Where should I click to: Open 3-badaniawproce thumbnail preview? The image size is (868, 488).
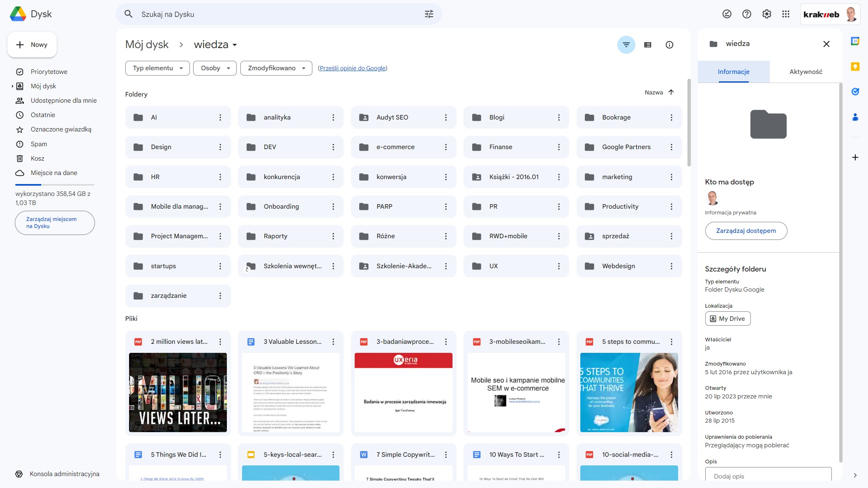point(404,392)
